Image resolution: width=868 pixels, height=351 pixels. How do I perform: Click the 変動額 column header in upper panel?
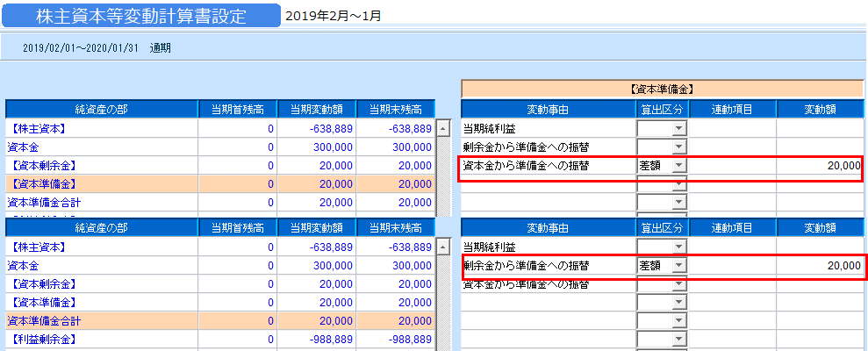(821, 109)
